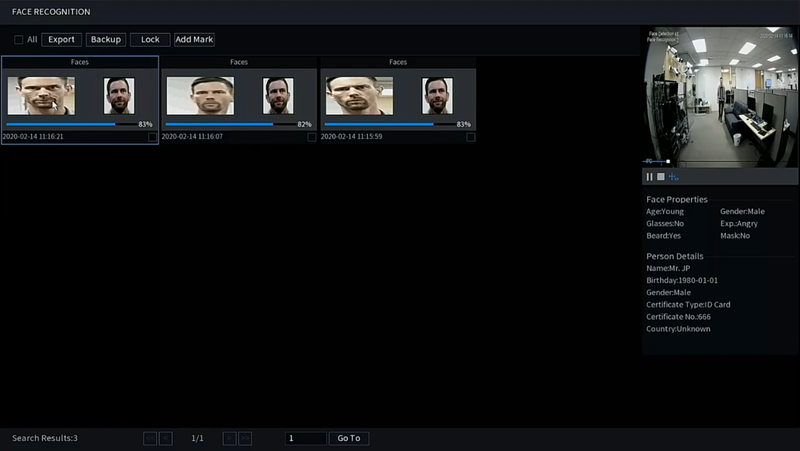This screenshot has width=800, height=451.
Task: Select database face photo in 11:15:59 result
Action: pyautogui.click(x=437, y=95)
